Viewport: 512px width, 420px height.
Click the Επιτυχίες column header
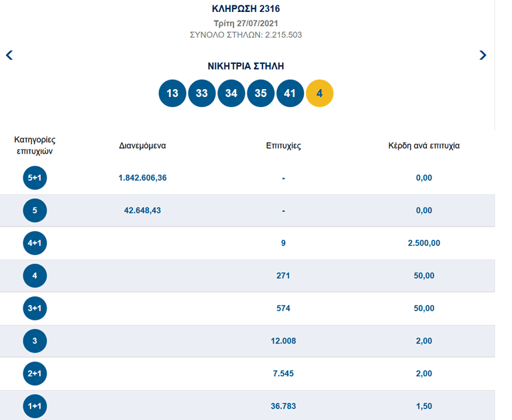click(x=283, y=146)
